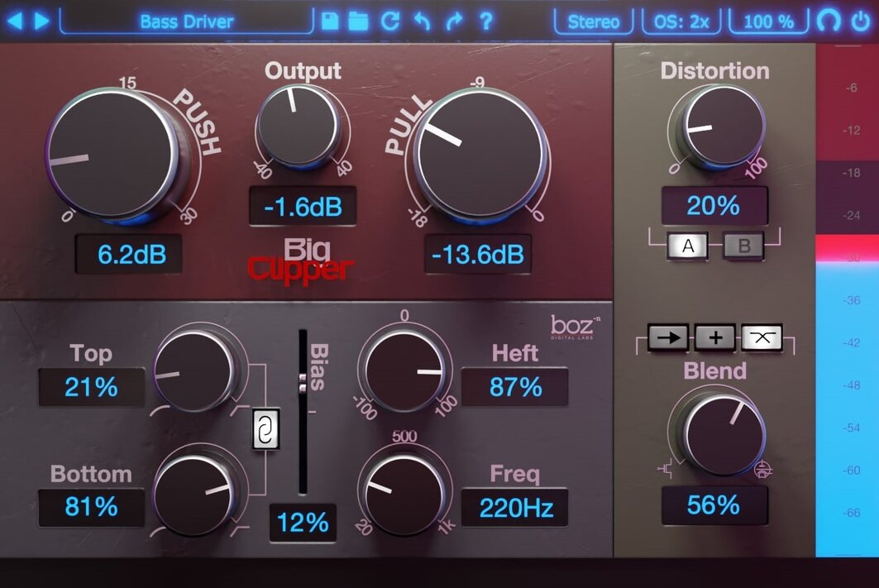Select the plus blend mode button
Screen dimensions: 879x588
[x=714, y=336]
